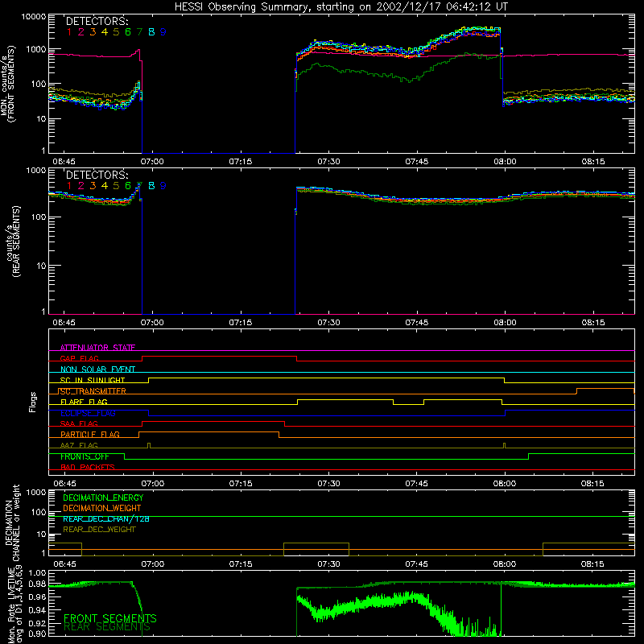Click the REAR_DEC_WEIGHT legend label

(x=99, y=530)
